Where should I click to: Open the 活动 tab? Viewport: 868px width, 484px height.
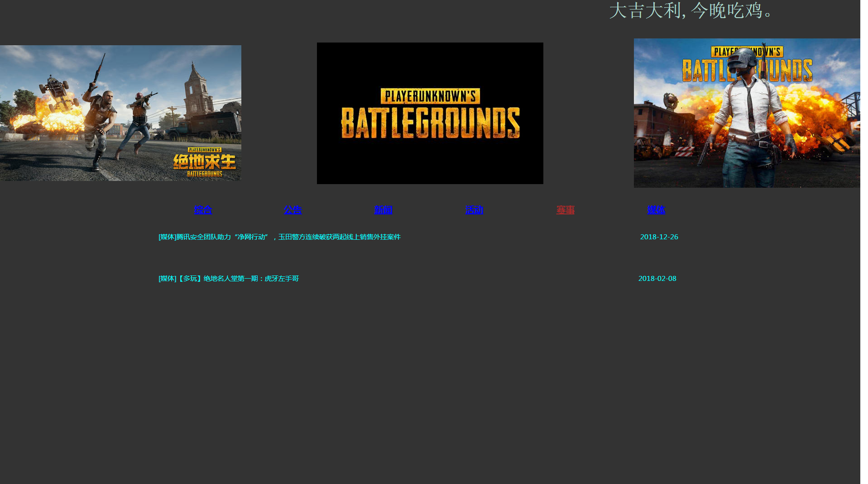475,210
